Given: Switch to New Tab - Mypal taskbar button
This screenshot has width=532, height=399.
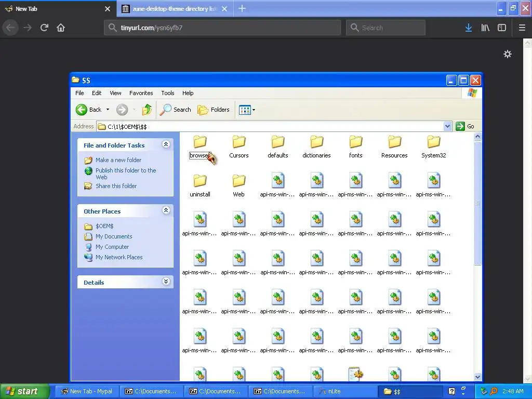Looking at the screenshot, I should click(87, 391).
